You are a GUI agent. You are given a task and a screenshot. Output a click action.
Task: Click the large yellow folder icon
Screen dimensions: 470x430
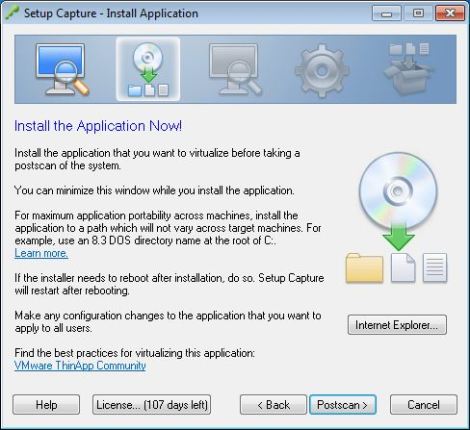[x=364, y=268]
